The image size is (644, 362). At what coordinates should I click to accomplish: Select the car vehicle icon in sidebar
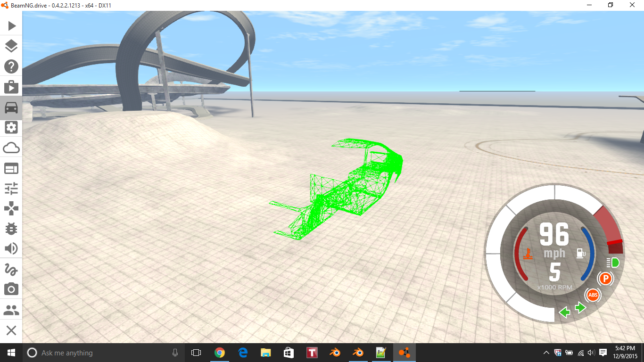[11, 107]
